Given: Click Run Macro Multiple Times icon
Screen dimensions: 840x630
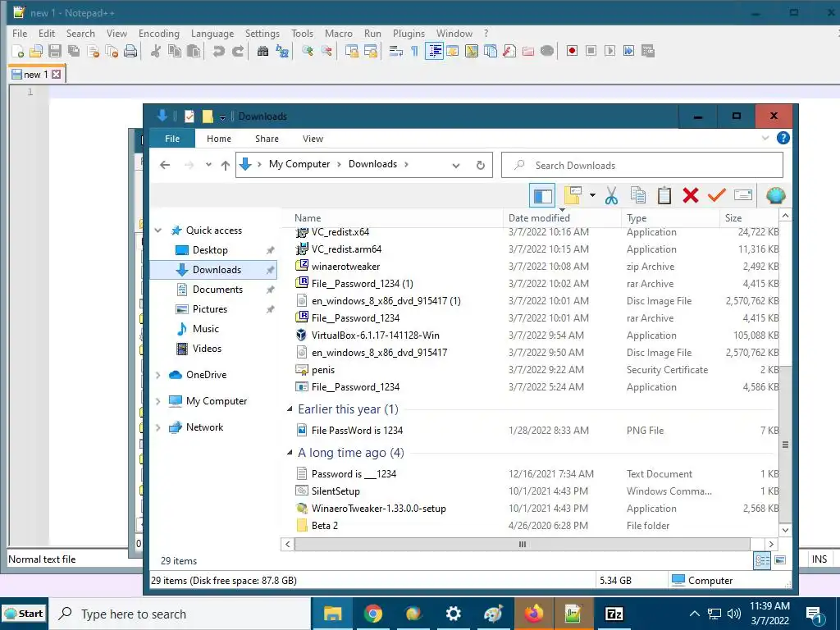Looking at the screenshot, I should [x=628, y=51].
